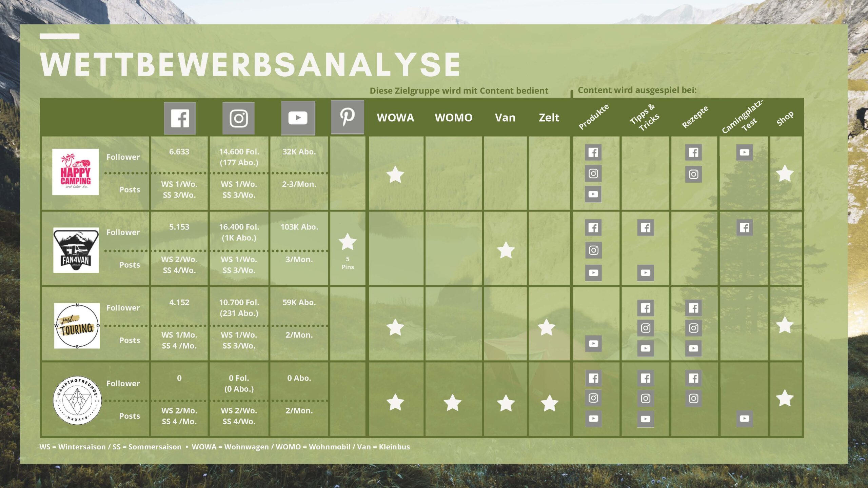Click the '2-3/Mon.' posts value
Image resolution: width=868 pixels, height=488 pixels.
coord(299,184)
